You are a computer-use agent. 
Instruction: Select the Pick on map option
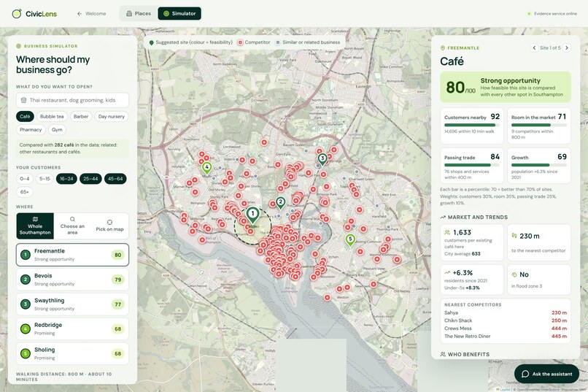tap(109, 226)
